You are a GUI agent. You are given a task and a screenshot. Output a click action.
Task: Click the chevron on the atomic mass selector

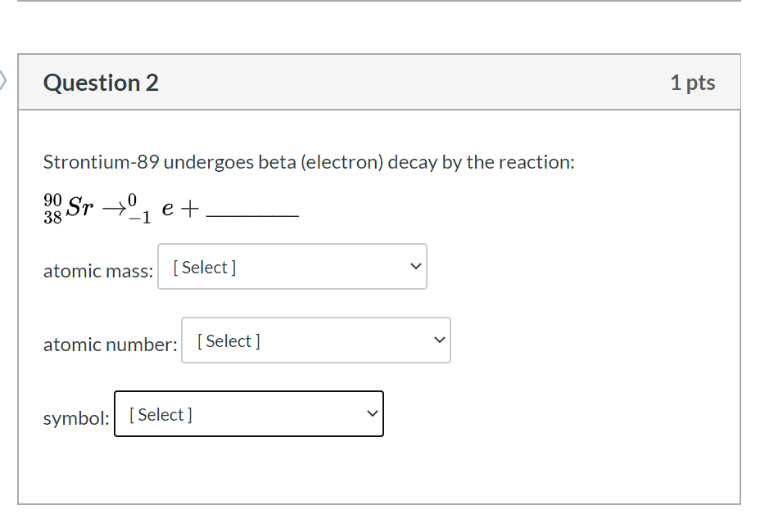pos(414,266)
